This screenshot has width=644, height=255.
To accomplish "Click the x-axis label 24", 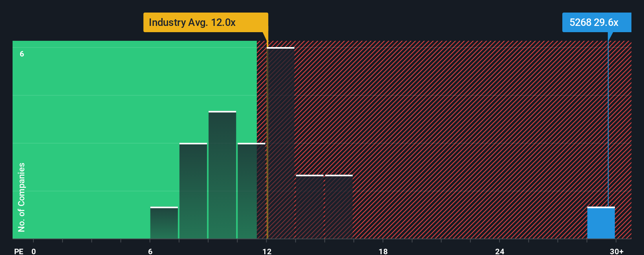I will click(499, 251).
